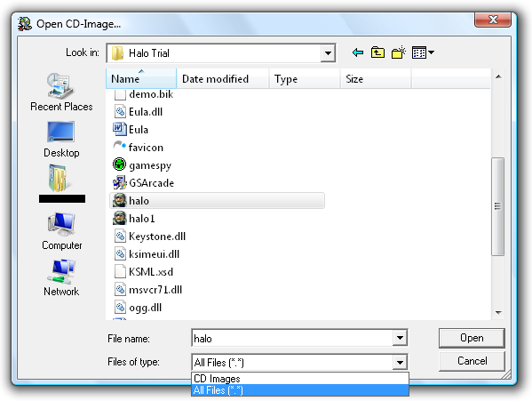Screen dimensions: 532x401
Task: Click the Open button
Action: click(472, 338)
